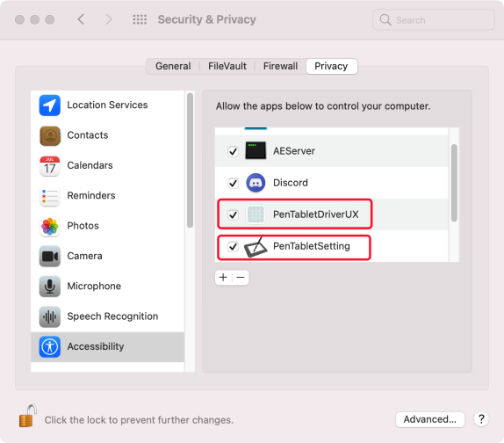Select the Calendars icon entry
Viewport: 504px width, 443px height.
[49, 165]
